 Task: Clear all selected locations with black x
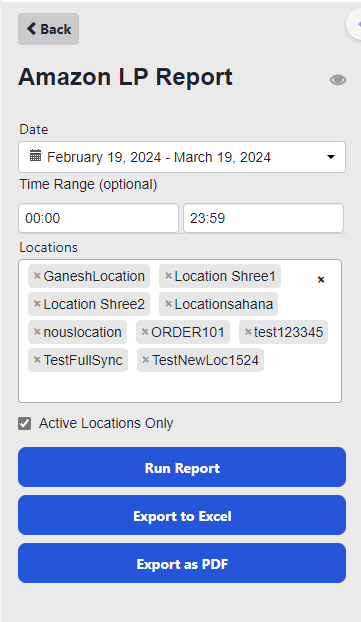(x=321, y=280)
